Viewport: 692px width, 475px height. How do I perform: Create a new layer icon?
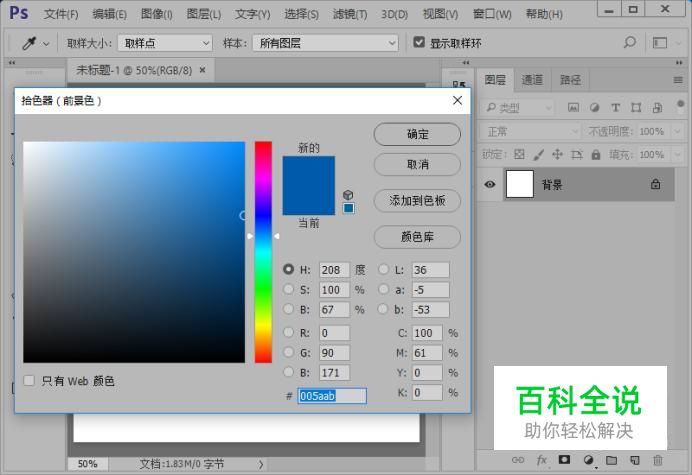click(x=635, y=460)
